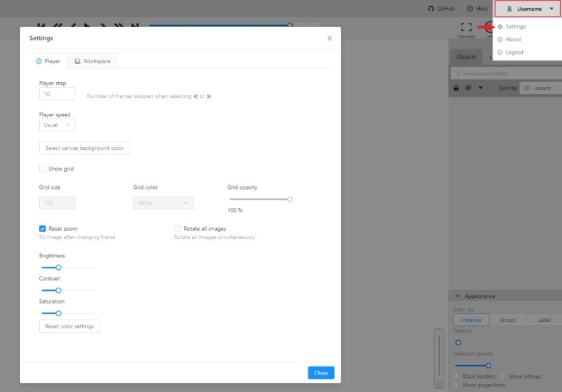Switch to the Workspace tab

(x=92, y=61)
